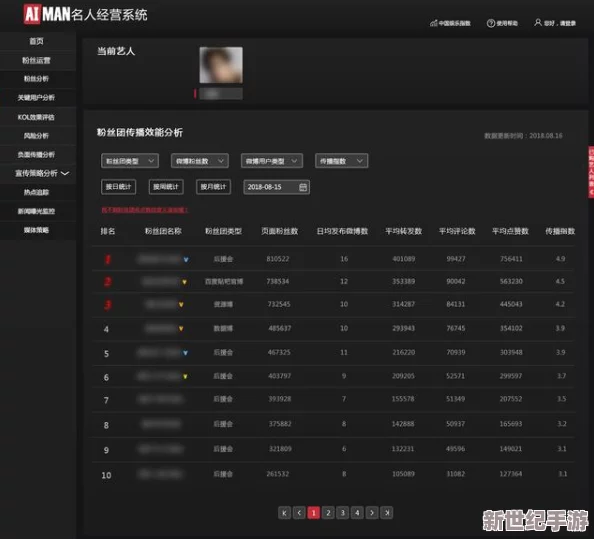Open 粉丝运营 in the sidebar
Screen dimensions: 594x539
click(x=36, y=60)
